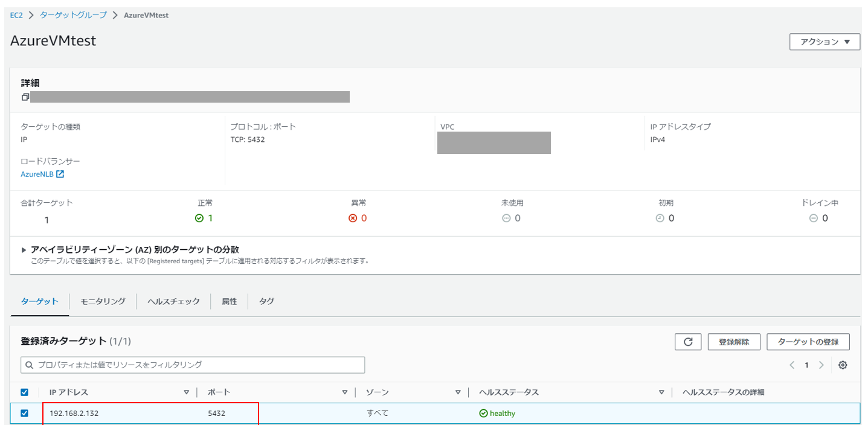Uncheck the 192.168.2.132 target row checkbox
The image size is (868, 425).
[25, 414]
